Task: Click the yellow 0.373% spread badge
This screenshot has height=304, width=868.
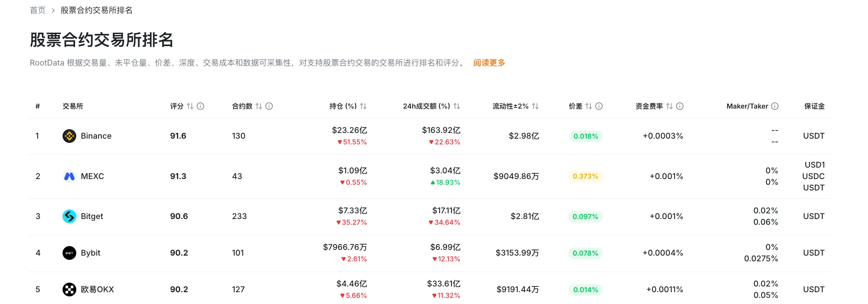Action: point(585,176)
